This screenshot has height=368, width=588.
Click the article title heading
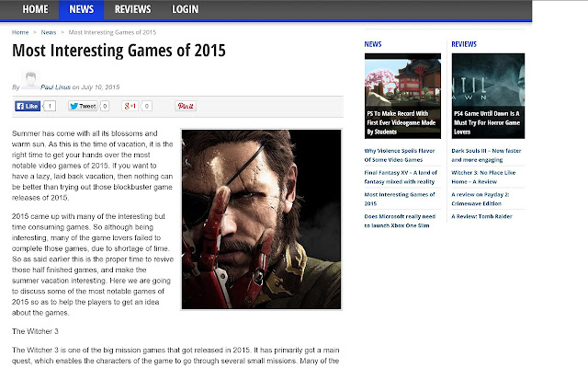[x=119, y=51]
